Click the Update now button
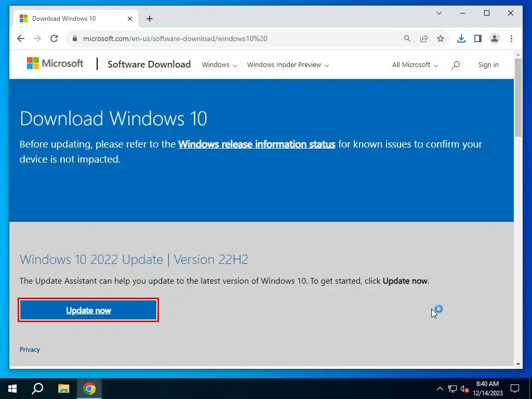Image resolution: width=532 pixels, height=399 pixels. 88,310
